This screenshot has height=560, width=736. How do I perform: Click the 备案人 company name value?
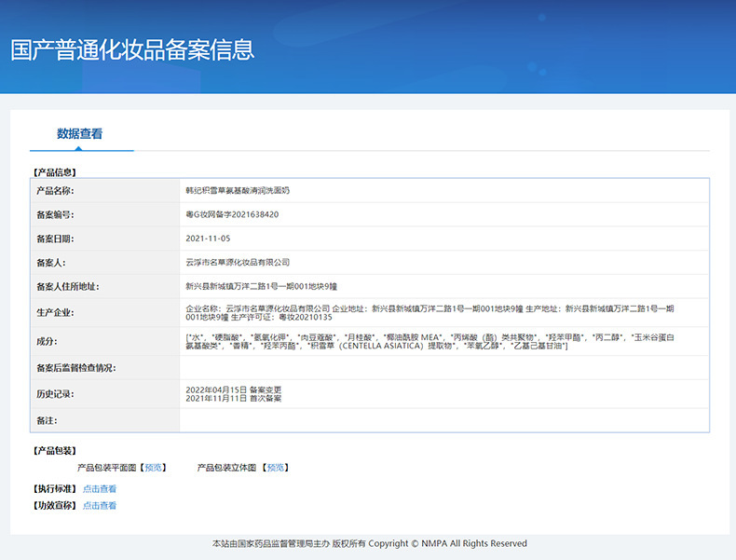click(238, 263)
